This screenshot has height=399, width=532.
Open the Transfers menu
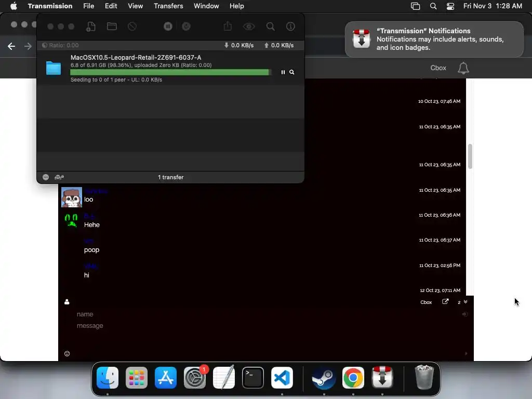click(x=168, y=6)
